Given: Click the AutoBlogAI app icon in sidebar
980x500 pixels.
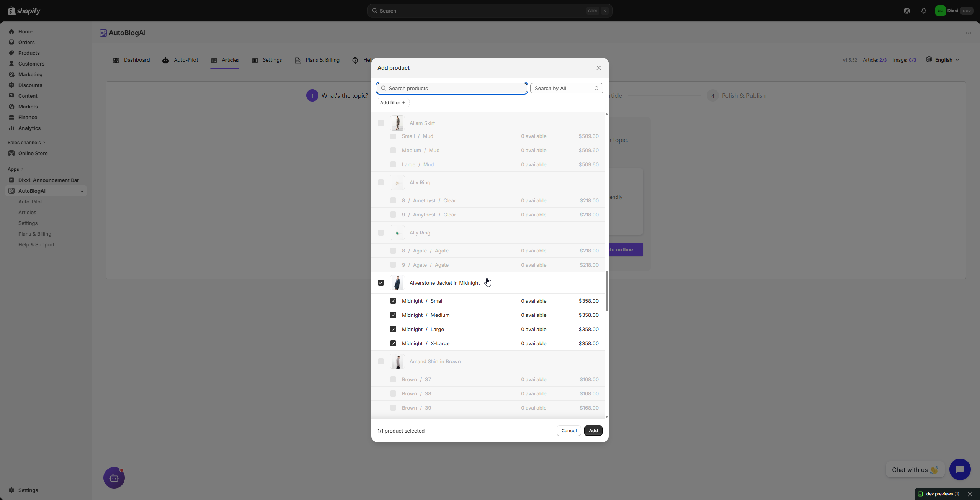Looking at the screenshot, I should (x=11, y=191).
